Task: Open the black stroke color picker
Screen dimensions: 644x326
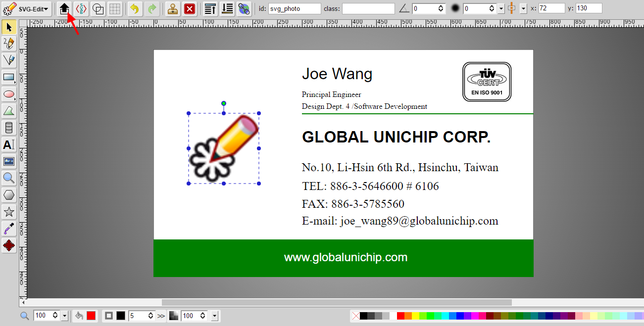Action: point(121,316)
